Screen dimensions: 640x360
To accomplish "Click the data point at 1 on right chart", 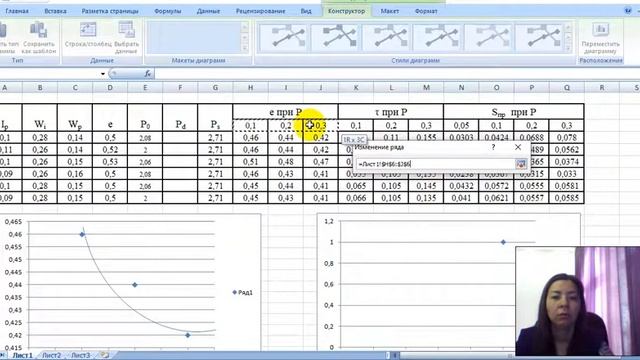I will point(503,242).
